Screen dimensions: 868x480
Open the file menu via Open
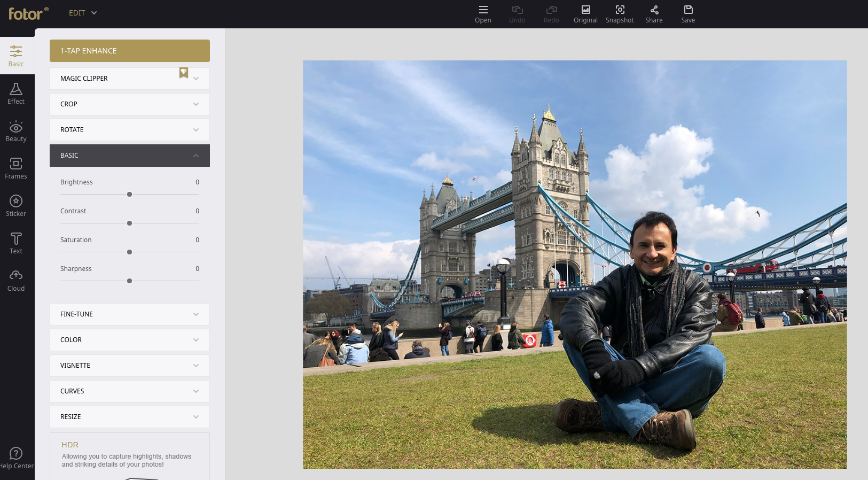483,14
